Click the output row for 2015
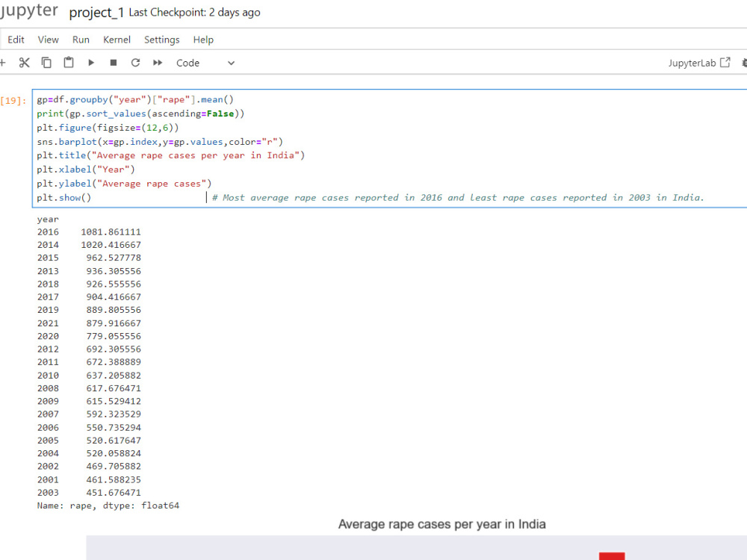Image resolution: width=747 pixels, height=560 pixels. pyautogui.click(x=89, y=258)
